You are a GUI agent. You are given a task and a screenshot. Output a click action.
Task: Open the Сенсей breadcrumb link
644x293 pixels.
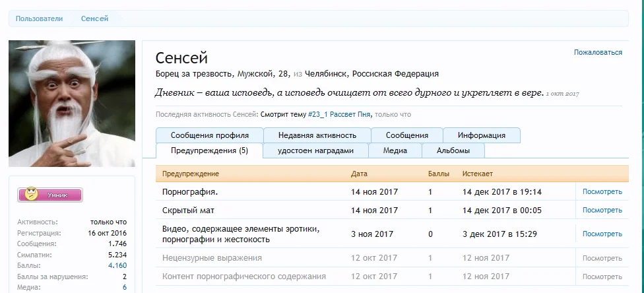pos(94,18)
